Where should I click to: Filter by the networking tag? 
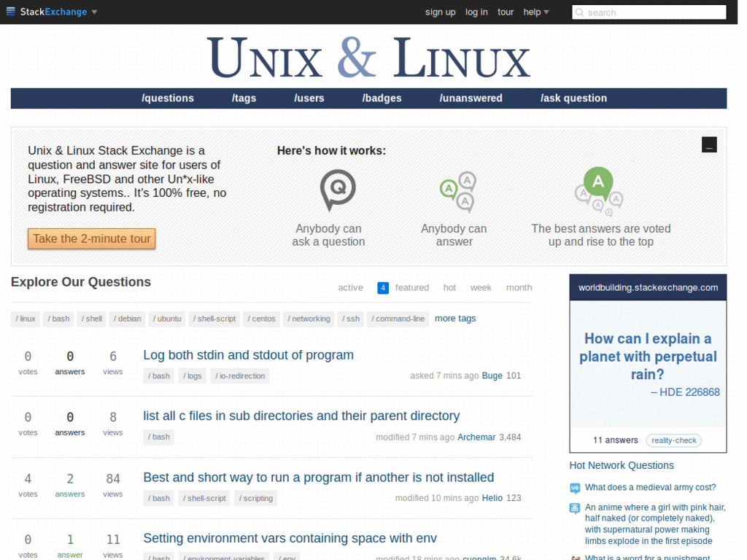click(x=309, y=319)
